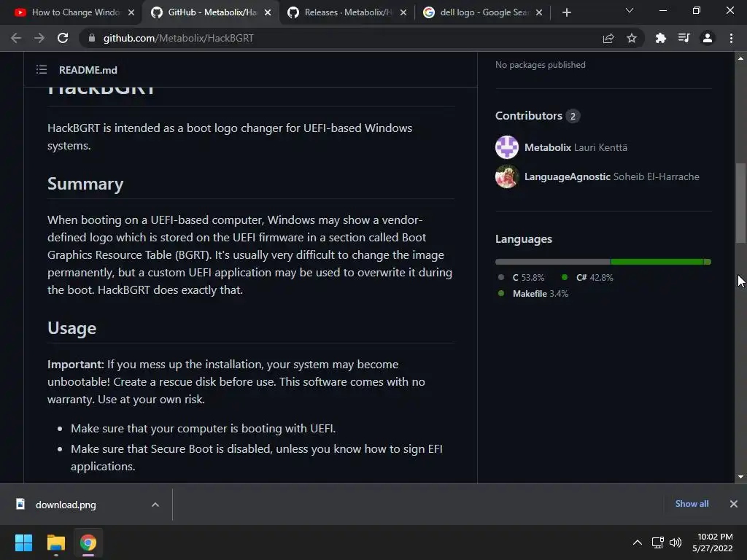
Task: Click the Usage heading
Action: 72,328
